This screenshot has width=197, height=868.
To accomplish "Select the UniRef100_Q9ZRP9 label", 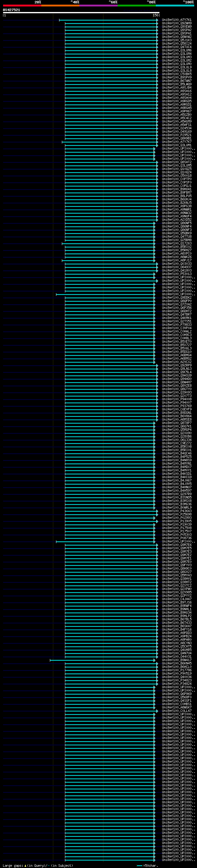I will [177, 365].
